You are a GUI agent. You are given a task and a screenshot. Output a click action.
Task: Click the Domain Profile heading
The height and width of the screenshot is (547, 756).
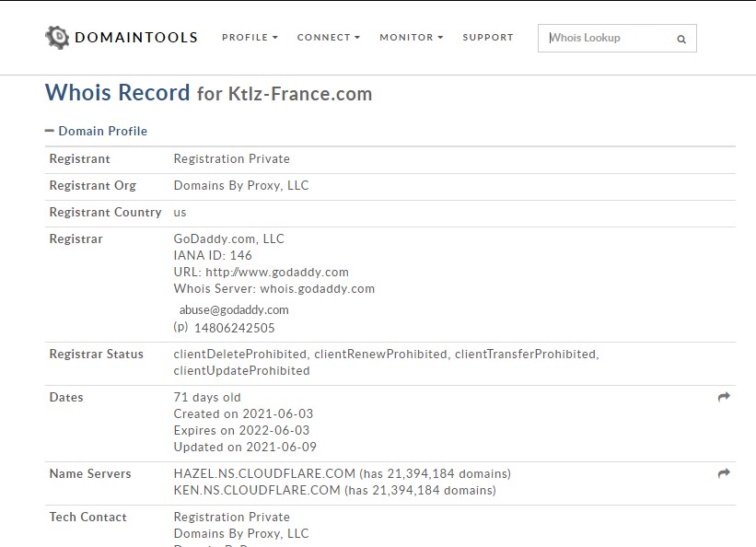pyautogui.click(x=102, y=131)
